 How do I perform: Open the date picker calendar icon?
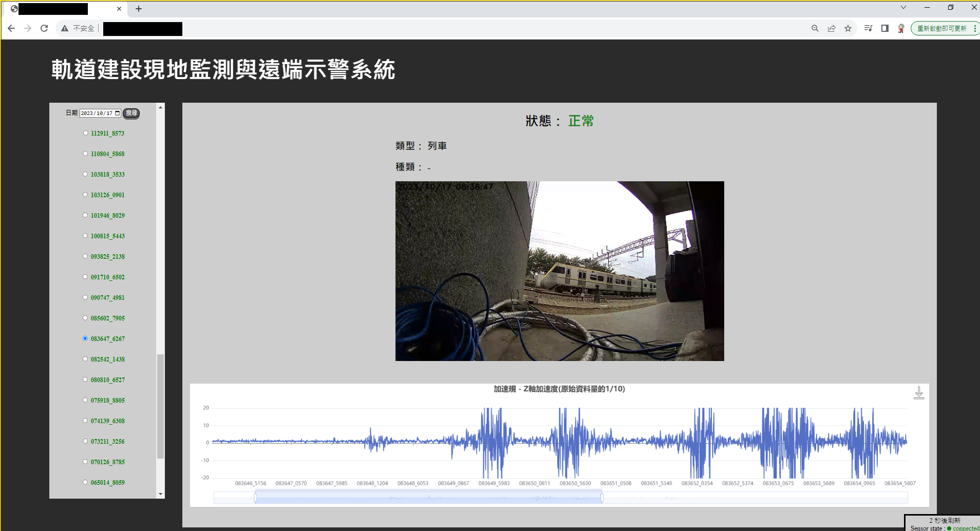118,113
